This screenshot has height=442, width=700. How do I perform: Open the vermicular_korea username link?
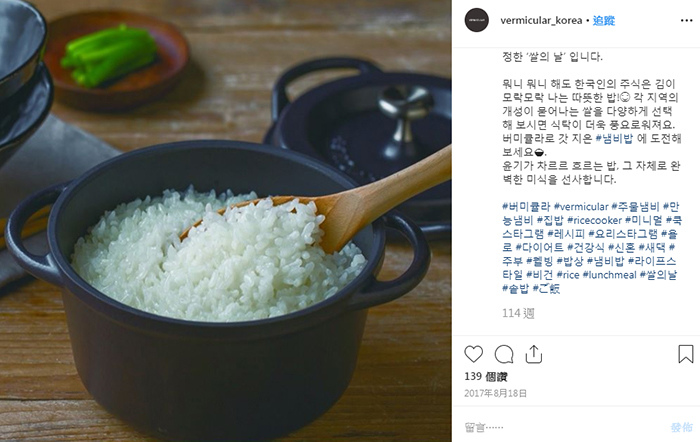[541, 21]
